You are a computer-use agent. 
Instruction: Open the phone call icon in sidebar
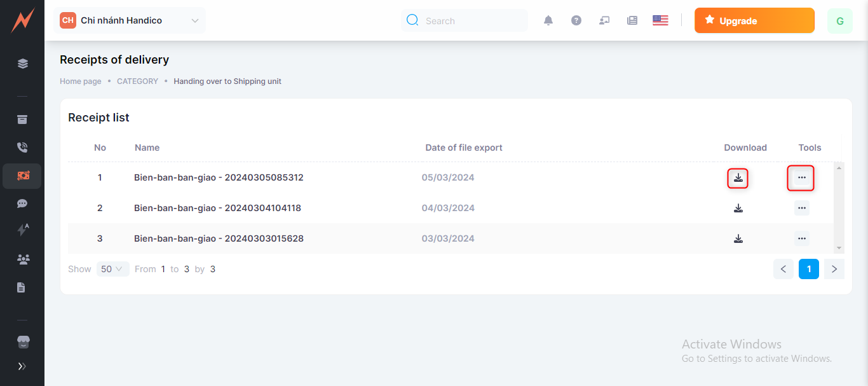tap(22, 148)
